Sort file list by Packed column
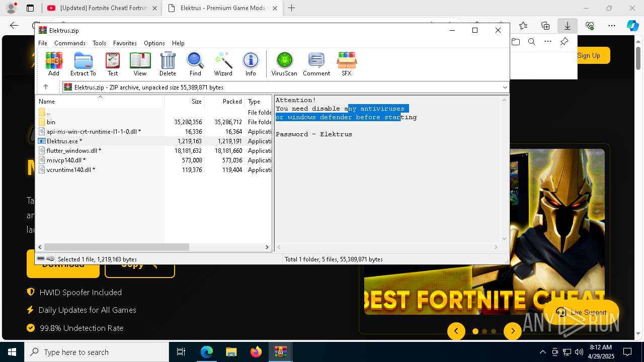This screenshot has height=362, width=644. (224, 102)
